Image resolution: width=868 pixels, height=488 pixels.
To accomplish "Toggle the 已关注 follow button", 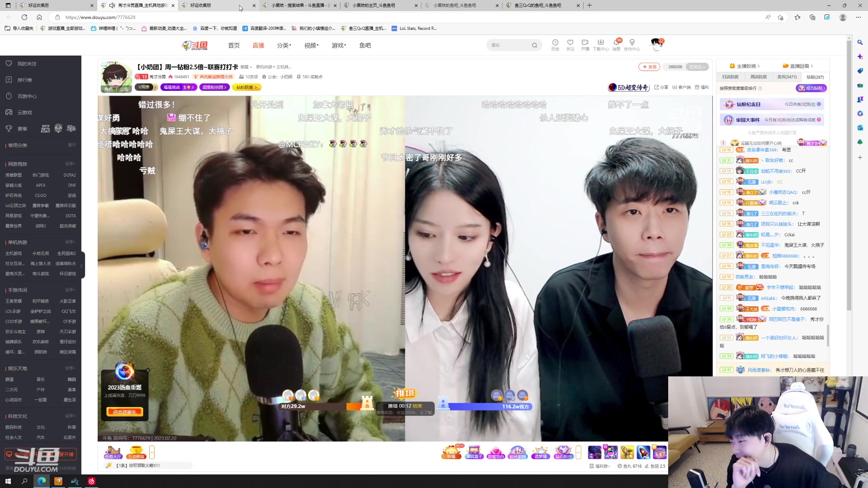I will pyautogui.click(x=697, y=67).
